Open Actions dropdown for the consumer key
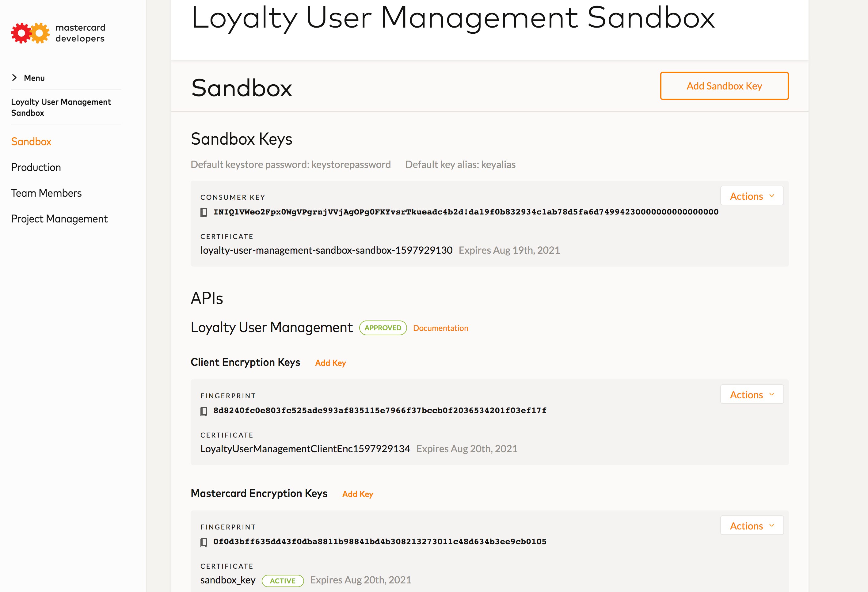 pyautogui.click(x=752, y=196)
